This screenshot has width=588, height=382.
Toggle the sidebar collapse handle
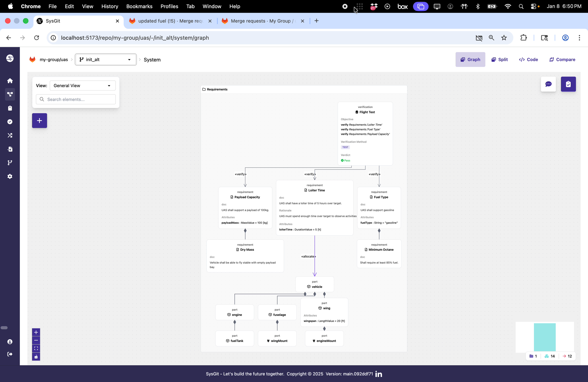coord(4,328)
